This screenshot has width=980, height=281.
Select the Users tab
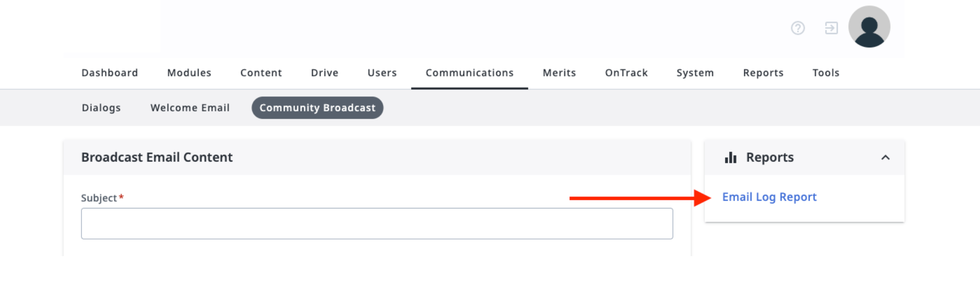pyautogui.click(x=382, y=73)
